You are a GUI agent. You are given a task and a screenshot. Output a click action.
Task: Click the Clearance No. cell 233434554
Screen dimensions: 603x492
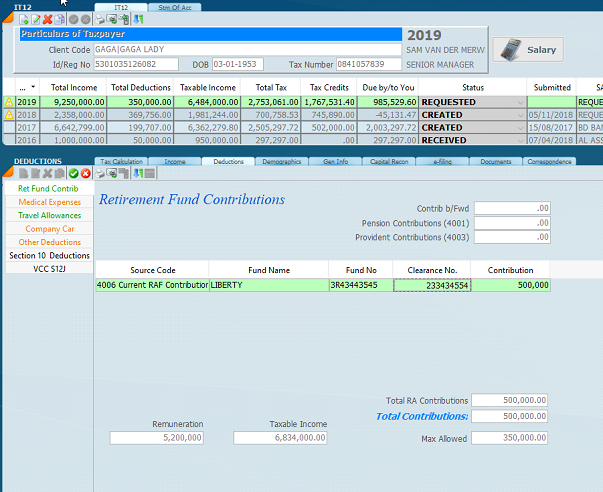(x=433, y=285)
